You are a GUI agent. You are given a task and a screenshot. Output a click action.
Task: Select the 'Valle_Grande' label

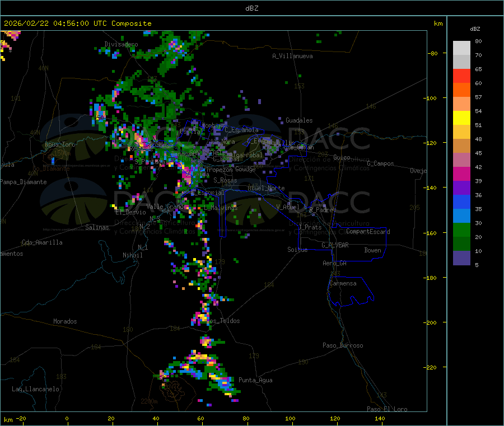pos(165,206)
